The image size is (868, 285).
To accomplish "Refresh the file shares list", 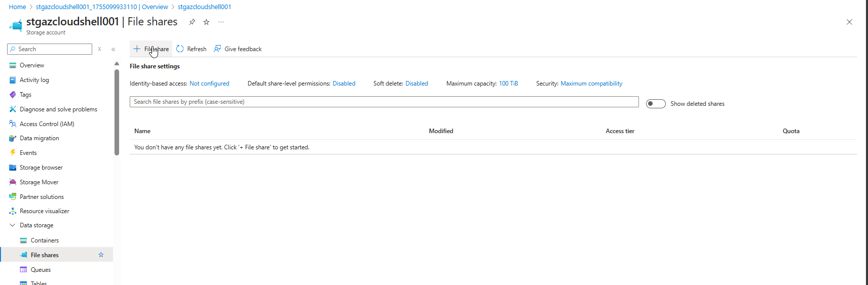I will 192,49.
